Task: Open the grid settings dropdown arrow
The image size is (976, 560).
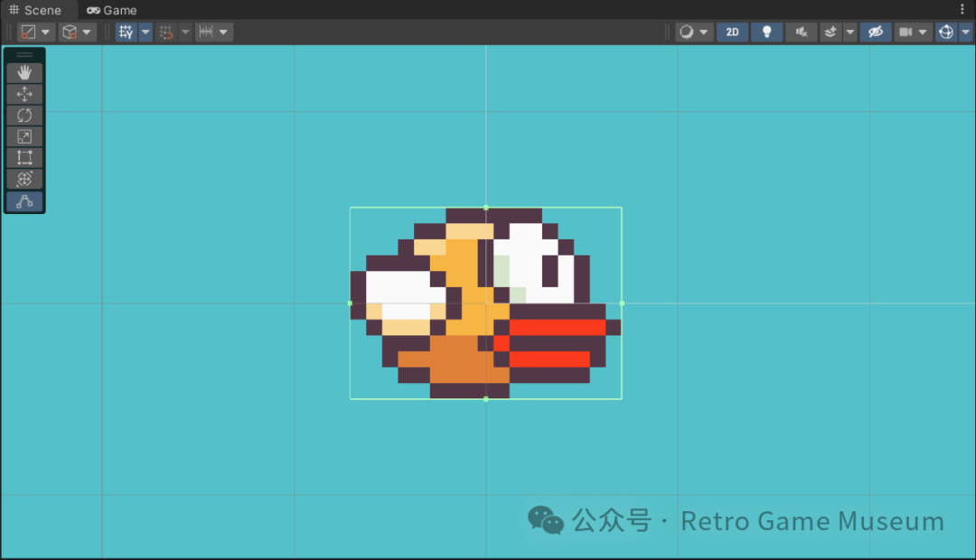Action: click(145, 32)
